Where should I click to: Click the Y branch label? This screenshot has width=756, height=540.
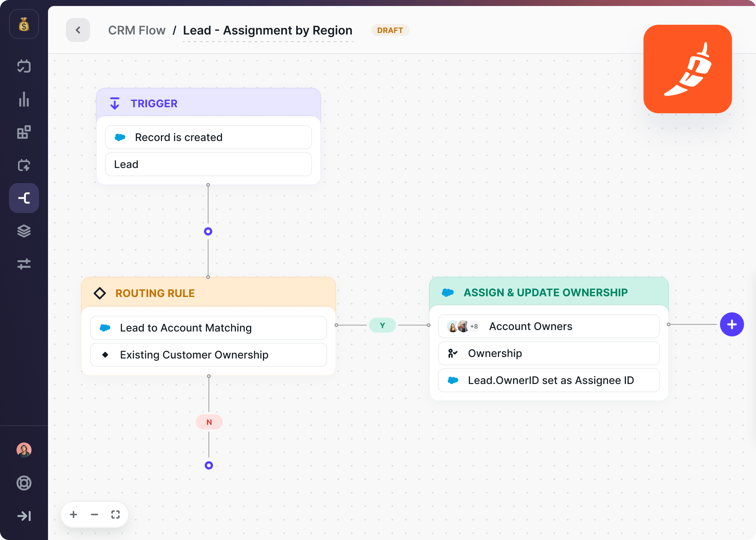click(382, 325)
